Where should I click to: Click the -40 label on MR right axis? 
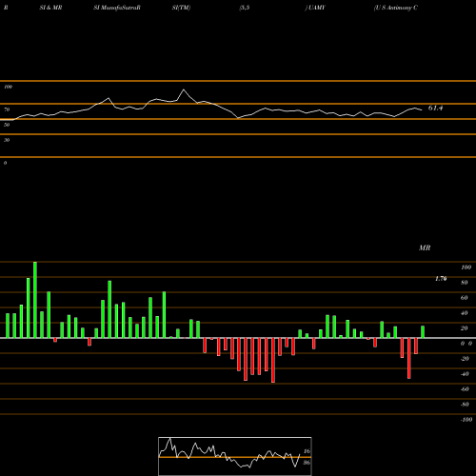click(x=465, y=374)
